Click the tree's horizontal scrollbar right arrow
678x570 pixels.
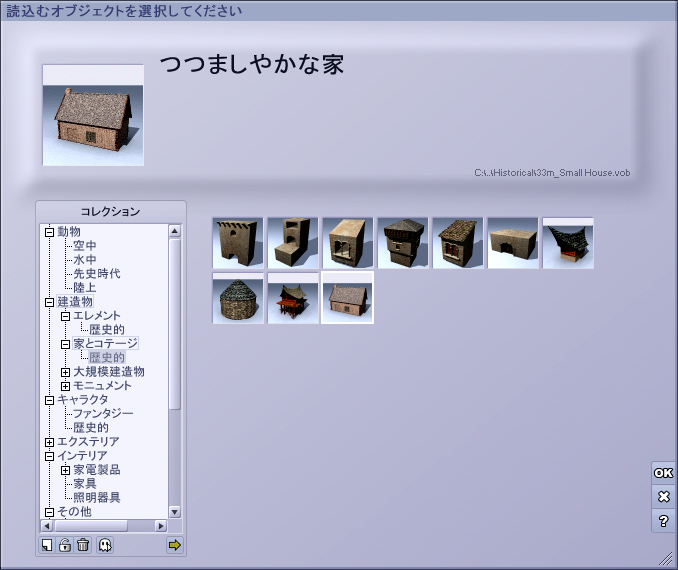(161, 526)
